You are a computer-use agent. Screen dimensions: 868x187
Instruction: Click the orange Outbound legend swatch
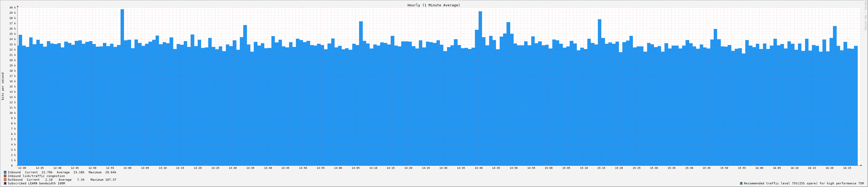click(5, 180)
